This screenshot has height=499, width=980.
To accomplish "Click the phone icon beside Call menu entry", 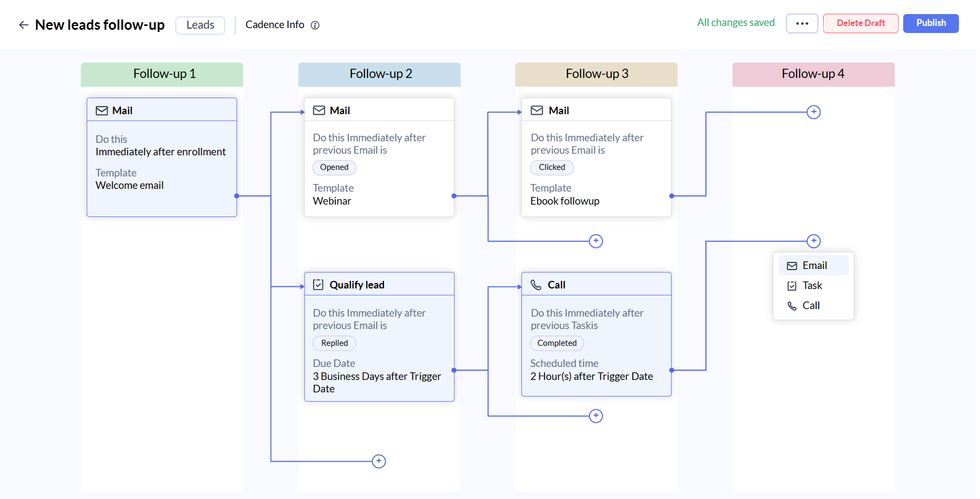I will click(792, 306).
